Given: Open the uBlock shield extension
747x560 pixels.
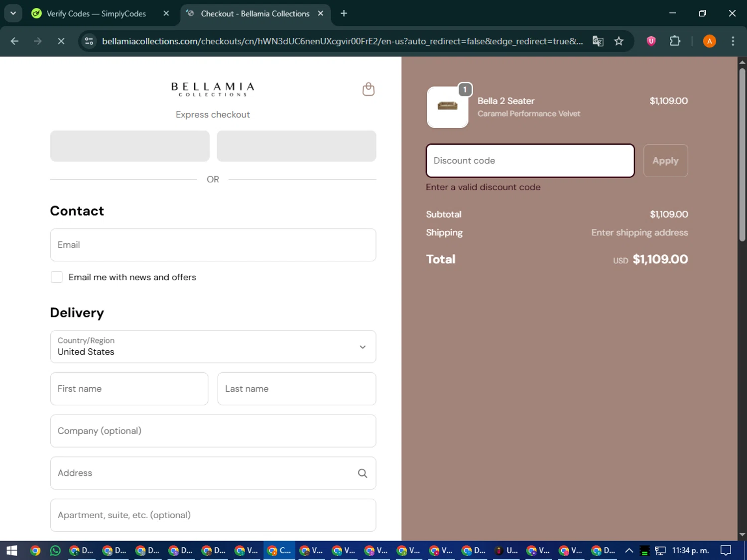Looking at the screenshot, I should click(651, 41).
